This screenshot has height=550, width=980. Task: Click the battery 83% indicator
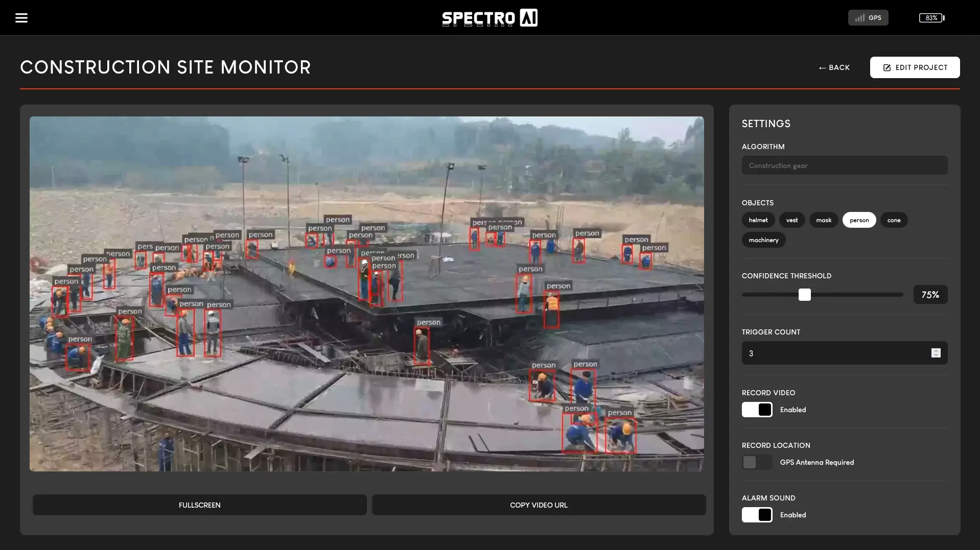click(931, 17)
